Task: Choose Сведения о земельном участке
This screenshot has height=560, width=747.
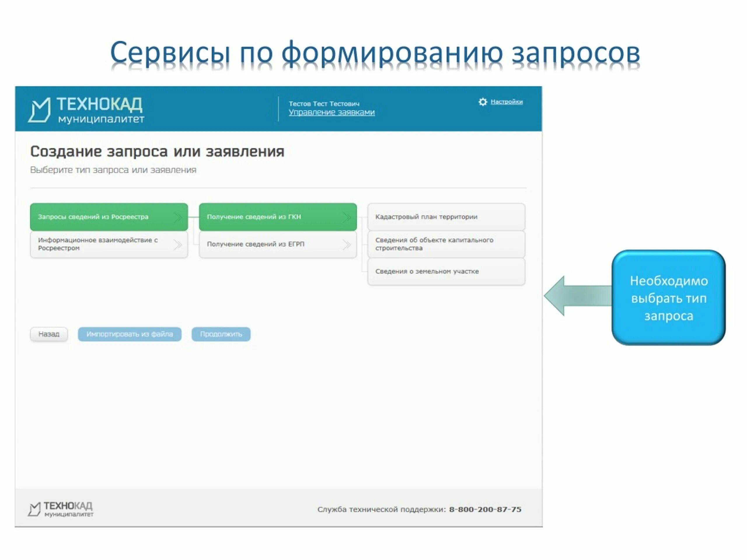Action: pos(446,271)
